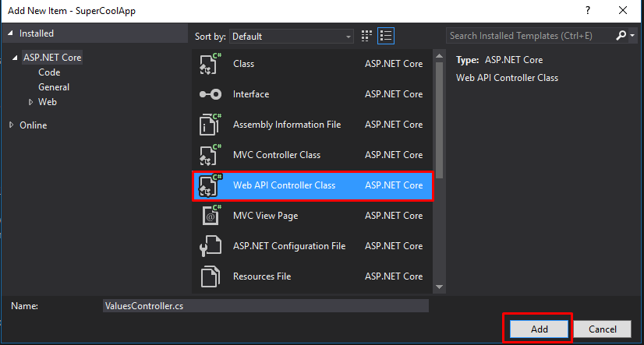Click the Resources File icon

(209, 276)
